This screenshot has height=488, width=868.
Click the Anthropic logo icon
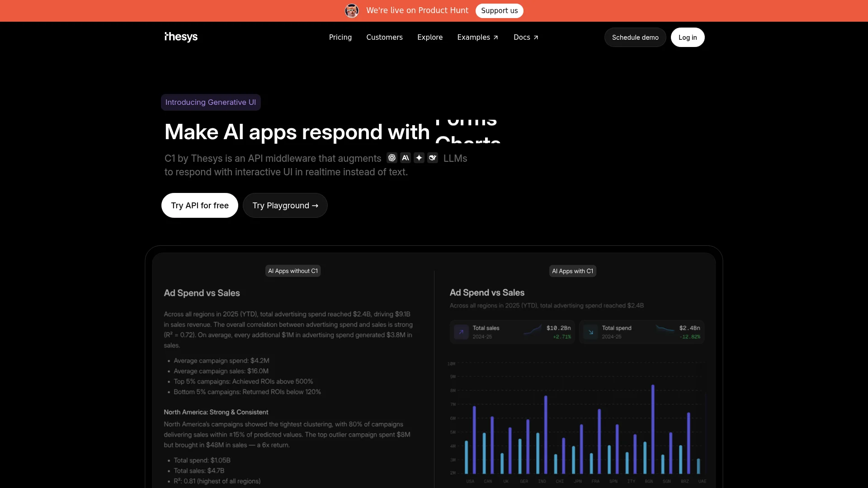(406, 158)
